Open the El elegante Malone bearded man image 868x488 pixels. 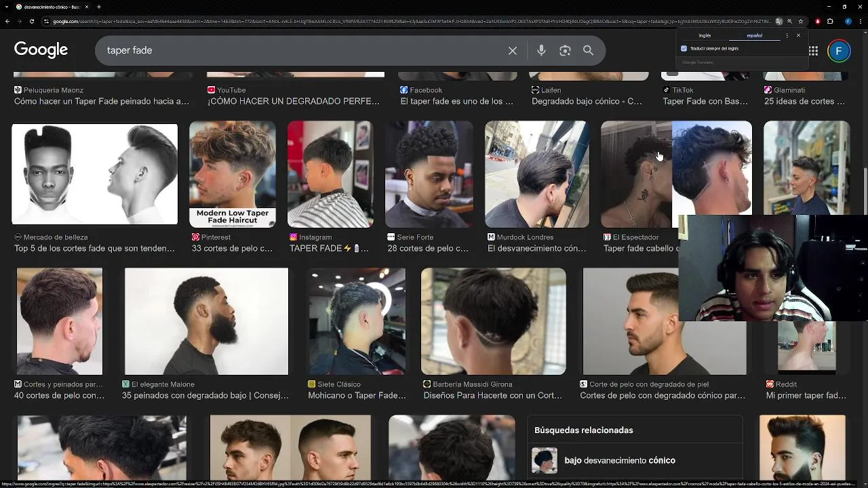click(206, 321)
